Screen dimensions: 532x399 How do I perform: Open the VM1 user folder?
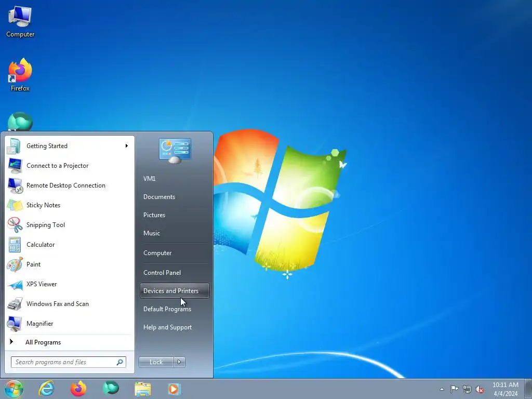click(149, 179)
